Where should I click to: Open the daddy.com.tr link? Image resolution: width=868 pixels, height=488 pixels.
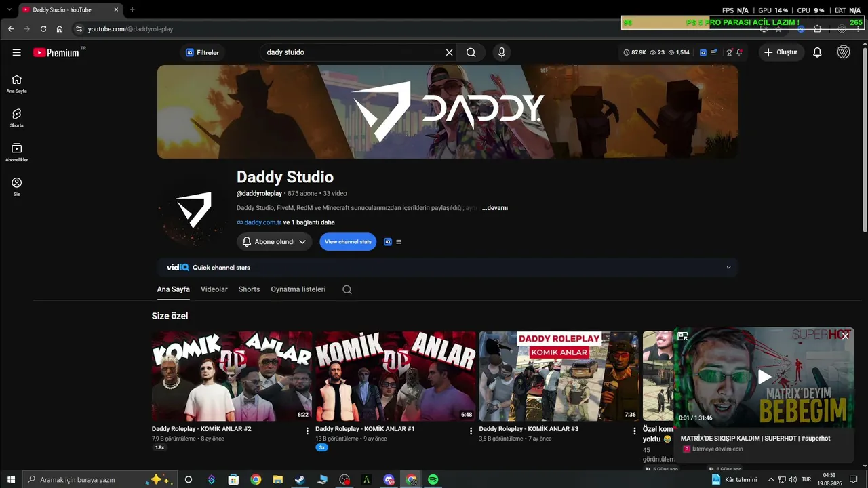click(x=263, y=222)
